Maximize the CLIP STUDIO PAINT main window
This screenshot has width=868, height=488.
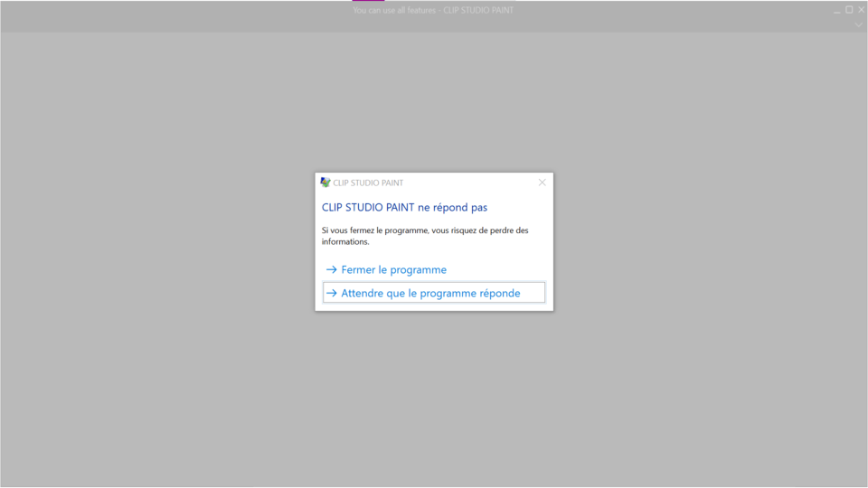click(849, 10)
